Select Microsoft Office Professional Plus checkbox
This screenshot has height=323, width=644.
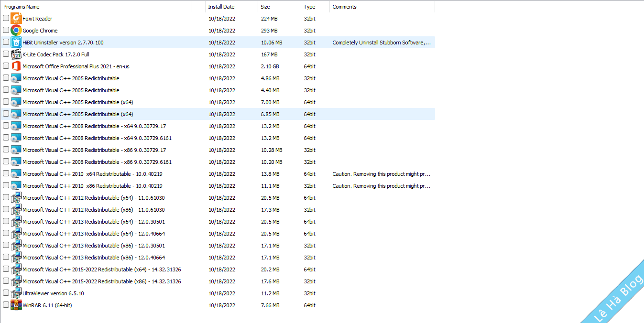coord(6,66)
